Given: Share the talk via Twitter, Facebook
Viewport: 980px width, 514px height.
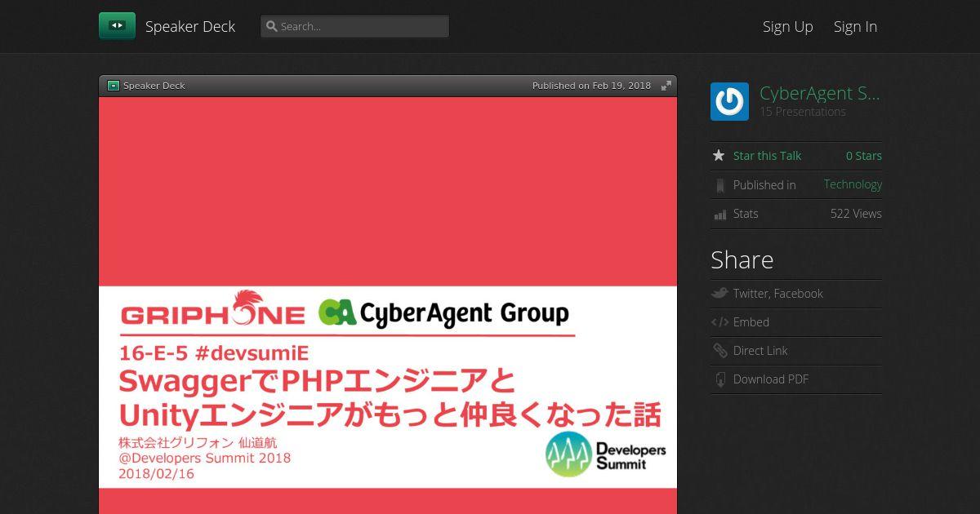Looking at the screenshot, I should click(x=778, y=294).
